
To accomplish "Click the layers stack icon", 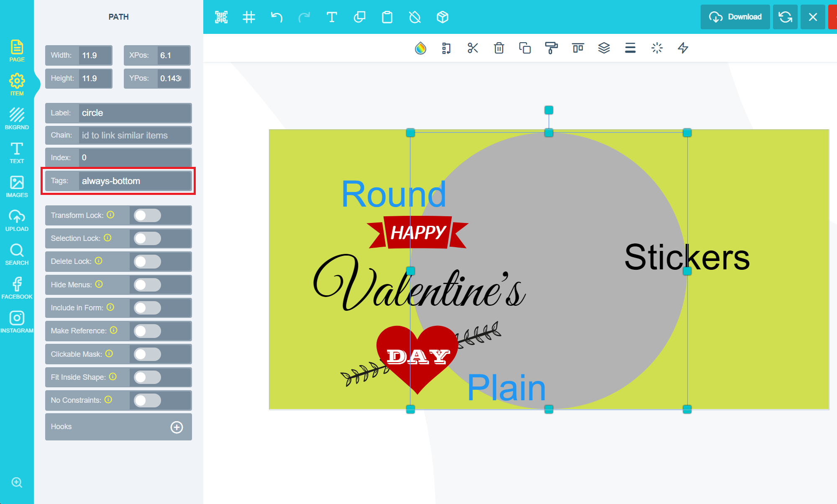I will click(604, 48).
